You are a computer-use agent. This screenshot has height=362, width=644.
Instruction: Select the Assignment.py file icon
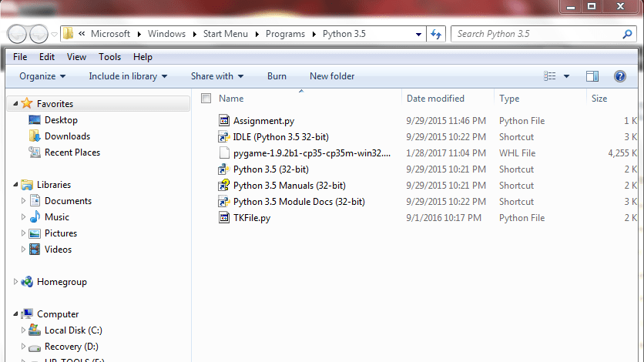(x=224, y=121)
